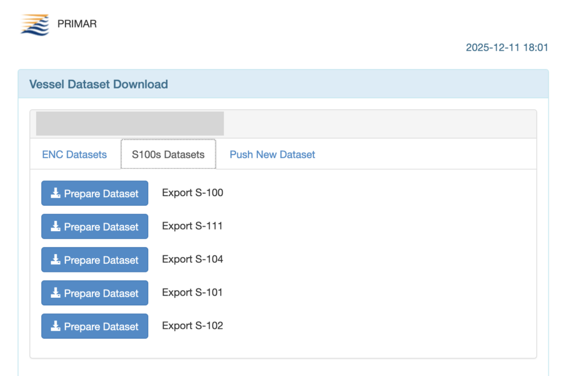This screenshot has height=376, width=588.
Task: Click download icon beside Export S-102
Action: pyautogui.click(x=56, y=327)
